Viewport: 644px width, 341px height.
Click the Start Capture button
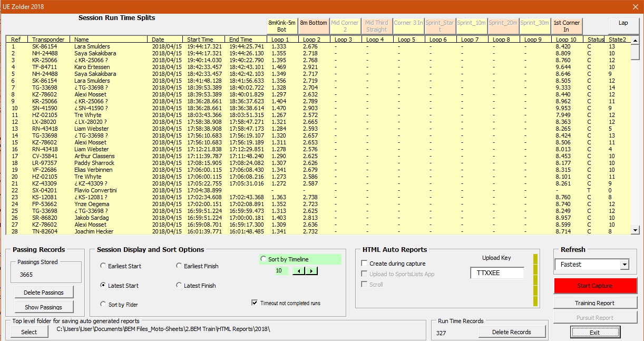point(595,286)
